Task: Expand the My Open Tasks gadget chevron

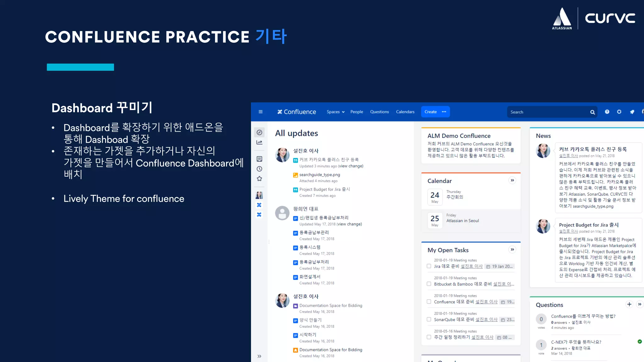Action: [x=512, y=250]
